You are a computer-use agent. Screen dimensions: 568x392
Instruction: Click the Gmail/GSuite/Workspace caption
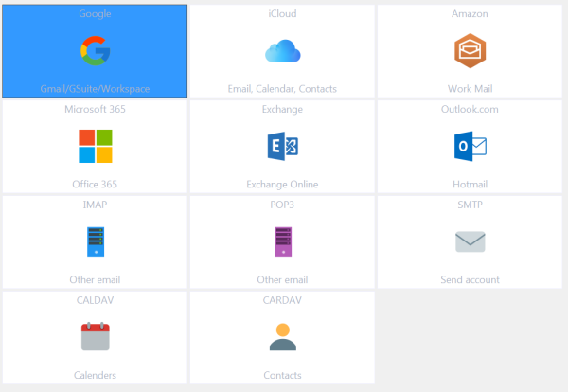[95, 89]
